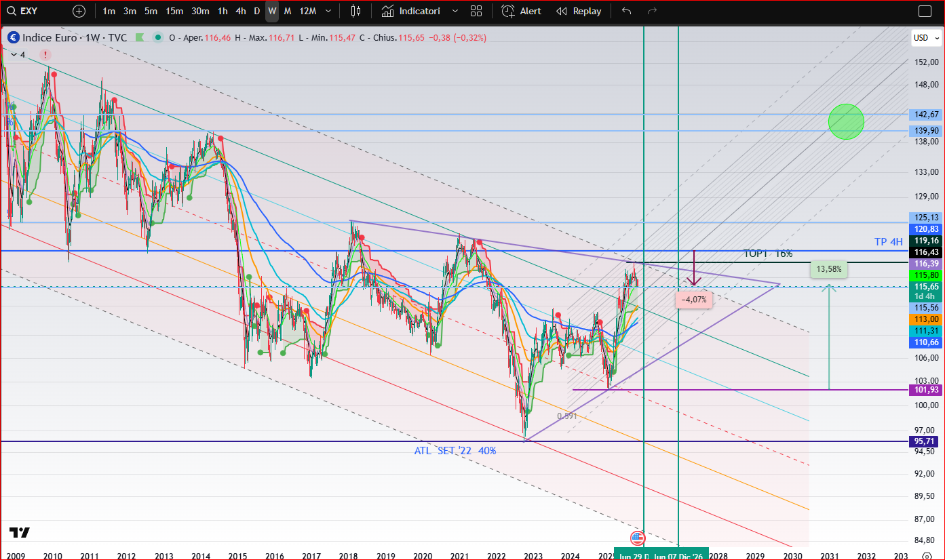The height and width of the screenshot is (560, 945).
Task: Click the undo arrow
Action: point(627,11)
